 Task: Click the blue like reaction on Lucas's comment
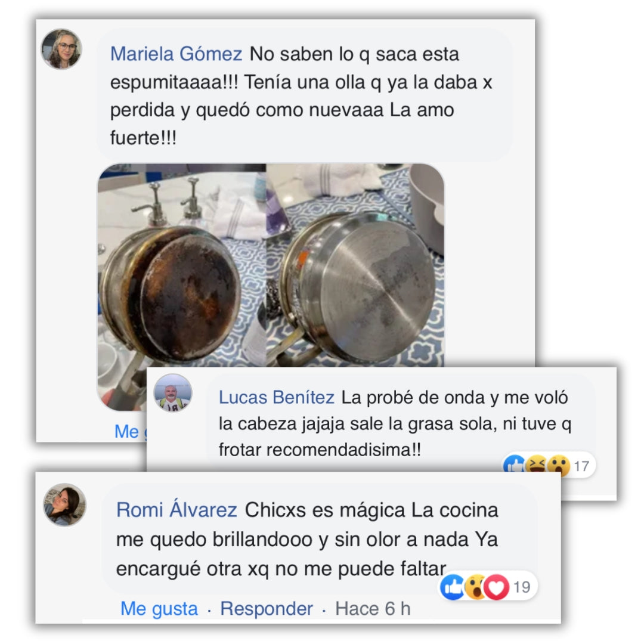[513, 465]
